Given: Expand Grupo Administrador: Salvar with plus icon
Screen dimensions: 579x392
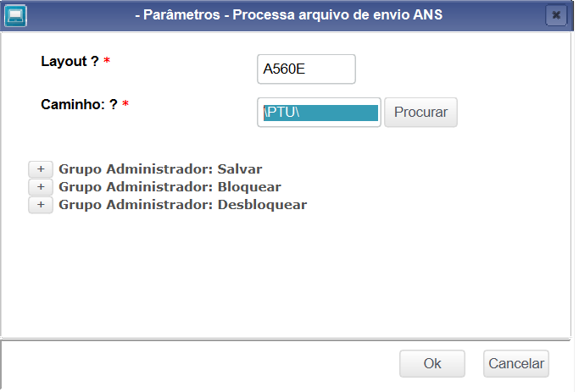Looking at the screenshot, I should click(41, 168).
